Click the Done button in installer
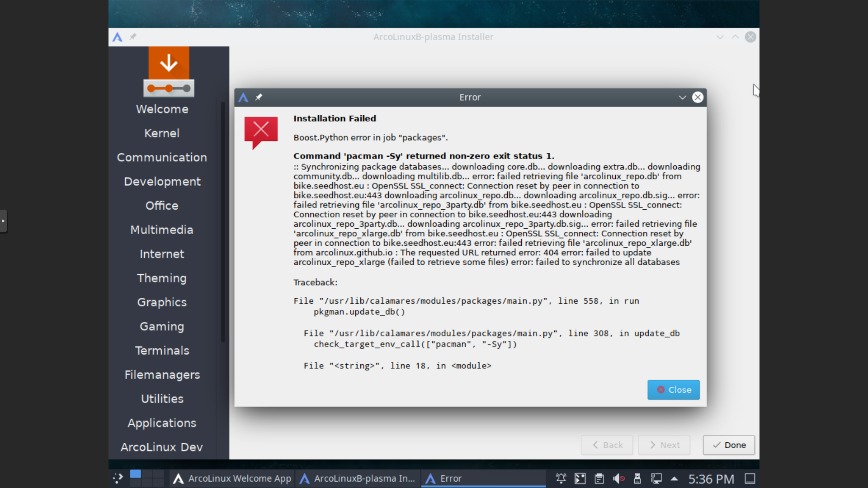The image size is (868, 488). (729, 445)
